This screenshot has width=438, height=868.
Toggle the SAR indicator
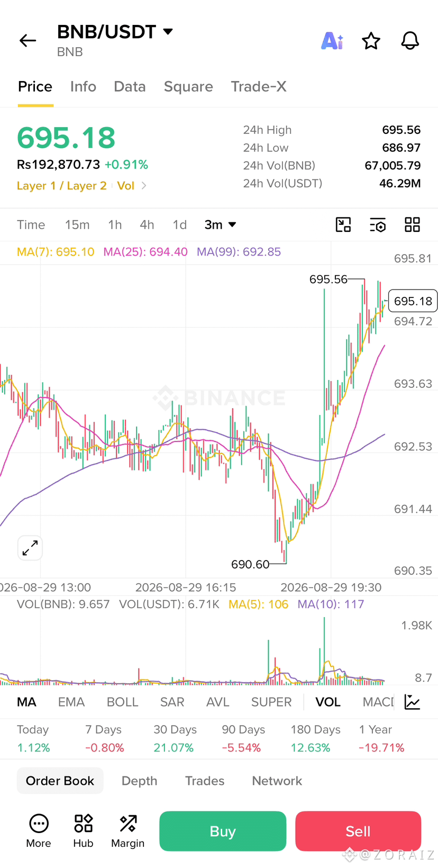coord(172,702)
